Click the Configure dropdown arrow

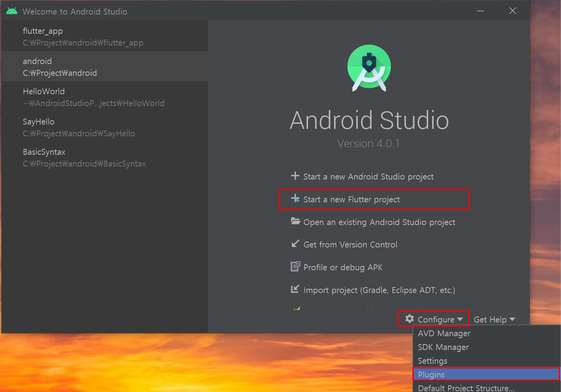click(460, 319)
